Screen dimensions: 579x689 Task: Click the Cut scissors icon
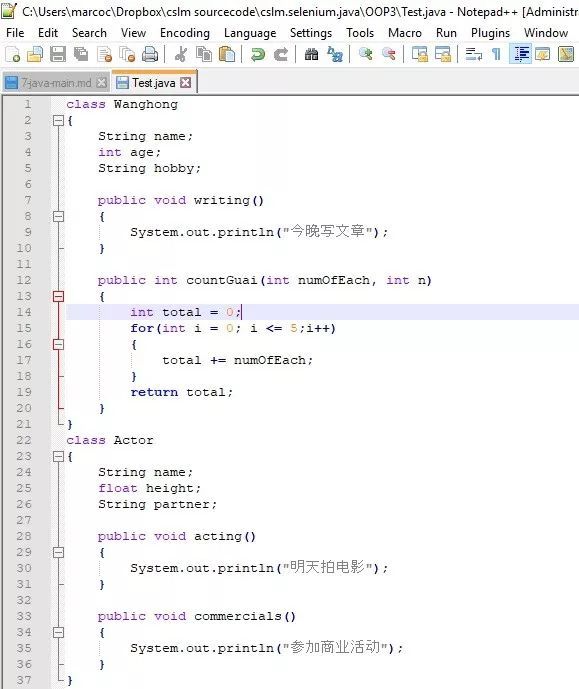pyautogui.click(x=181, y=54)
